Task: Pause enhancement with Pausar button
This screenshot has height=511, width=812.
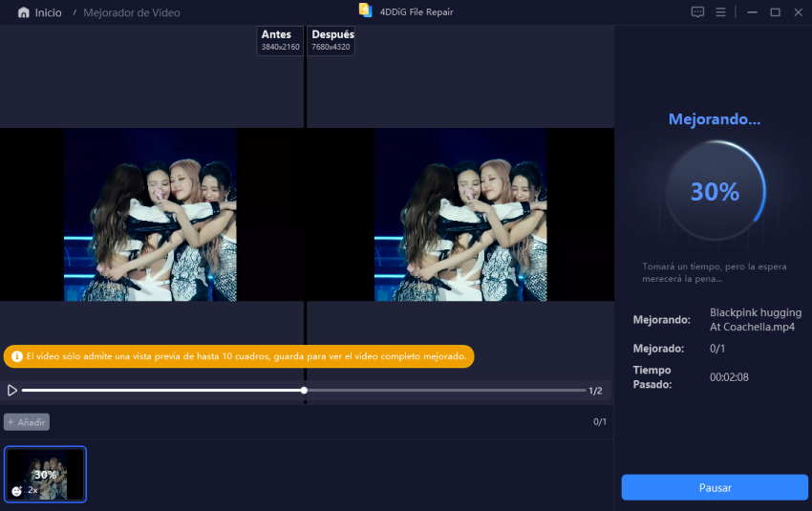Action: click(715, 488)
